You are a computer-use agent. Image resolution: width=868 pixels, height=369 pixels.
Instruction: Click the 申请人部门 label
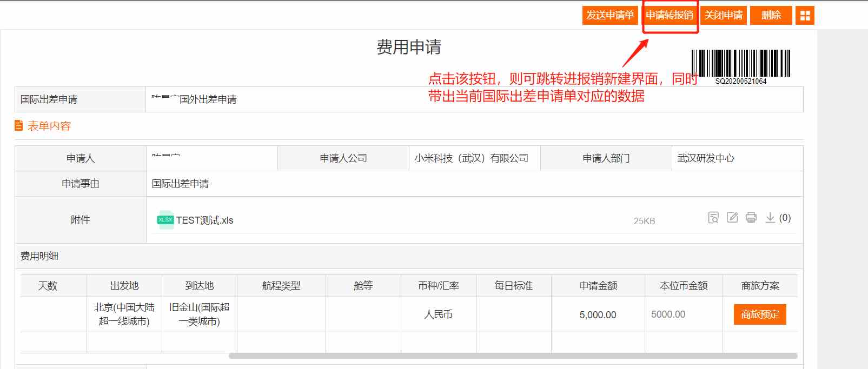(606, 158)
